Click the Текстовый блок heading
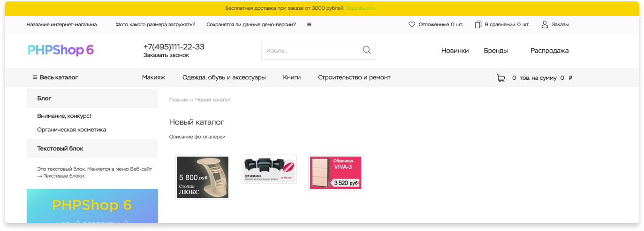This screenshot has width=644, height=231. click(92, 148)
